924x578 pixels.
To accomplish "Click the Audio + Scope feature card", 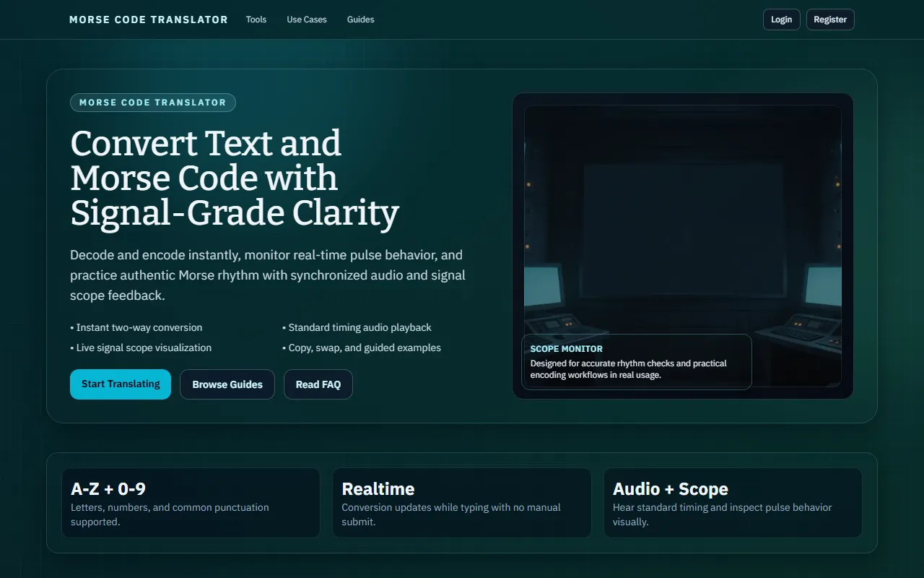I will click(733, 503).
